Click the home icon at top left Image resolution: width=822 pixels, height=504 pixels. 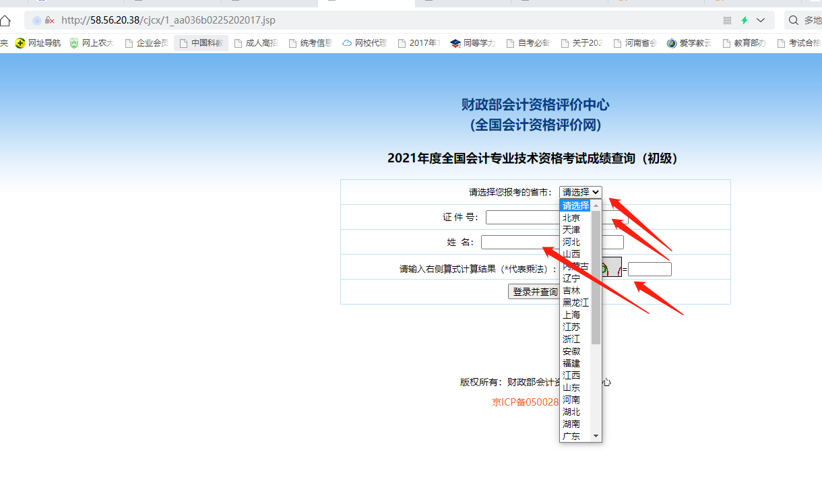pyautogui.click(x=5, y=20)
